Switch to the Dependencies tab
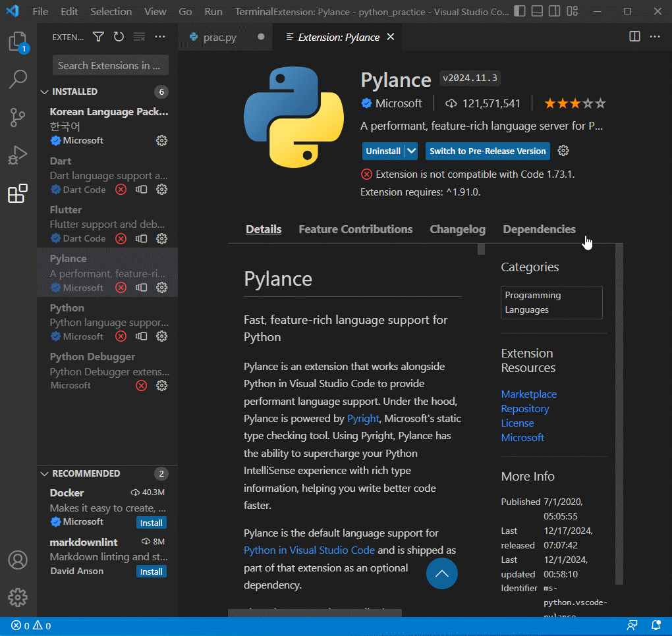Screen dimensions: 672x636 pyautogui.click(x=539, y=229)
